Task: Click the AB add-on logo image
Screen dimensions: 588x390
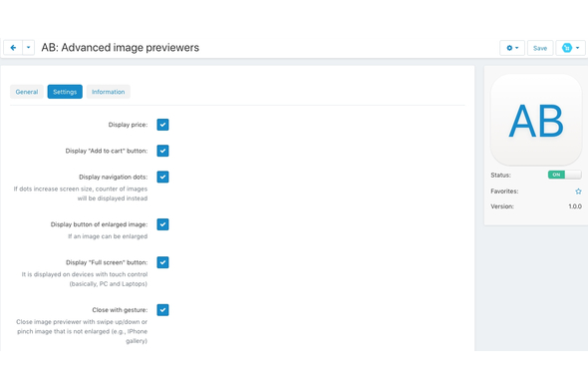Action: click(x=536, y=120)
